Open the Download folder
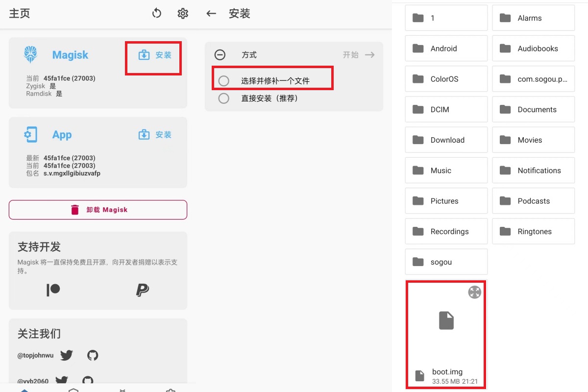 point(446,140)
